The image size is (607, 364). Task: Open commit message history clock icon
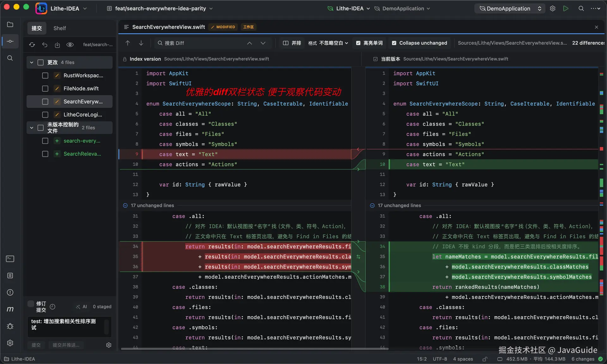tap(52, 306)
